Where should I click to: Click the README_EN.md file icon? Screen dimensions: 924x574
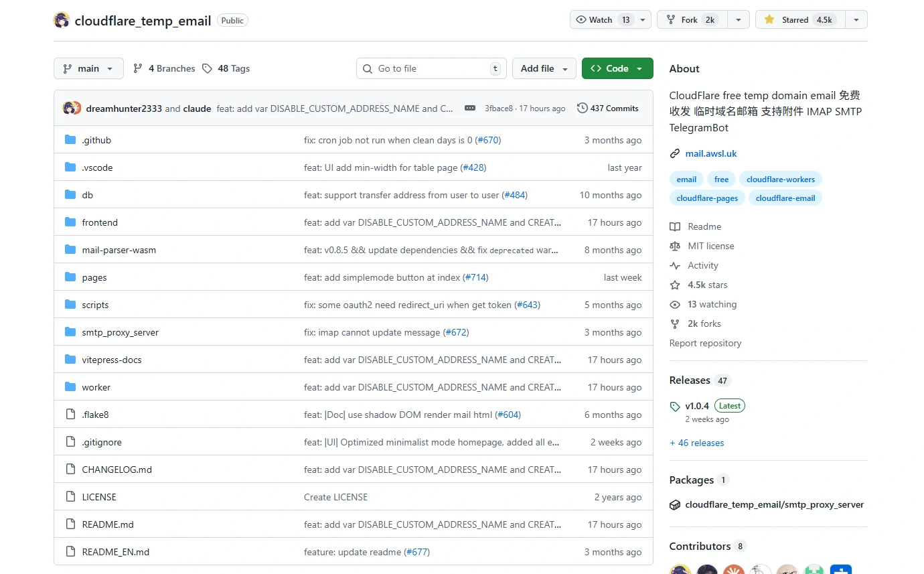[x=70, y=552]
